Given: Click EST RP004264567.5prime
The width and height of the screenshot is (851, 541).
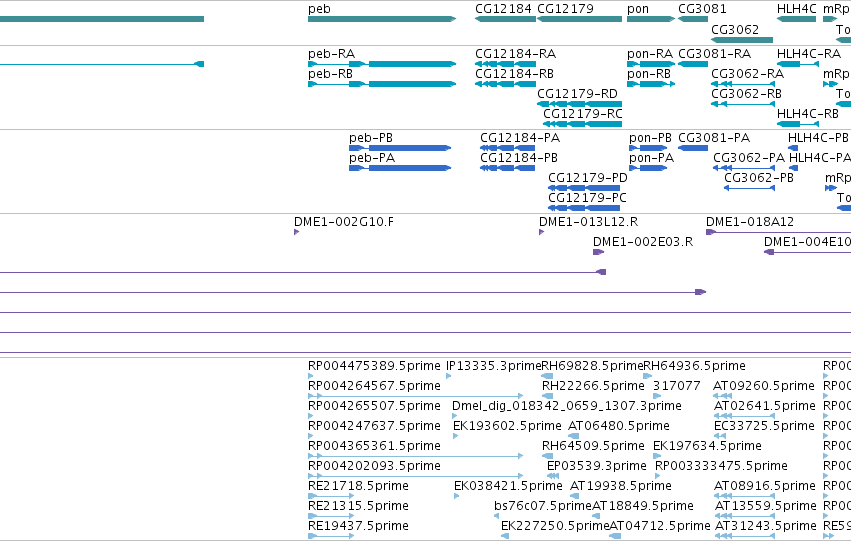Looking at the screenshot, I should [x=374, y=386].
